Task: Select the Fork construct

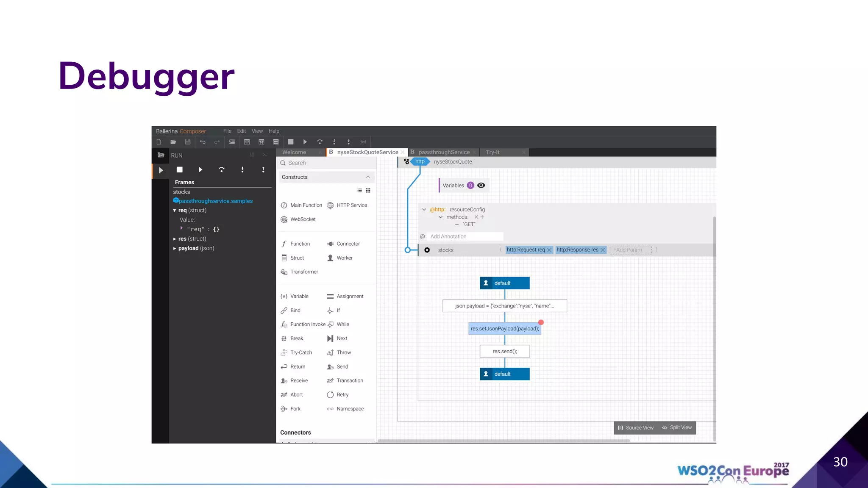Action: pyautogui.click(x=290, y=409)
